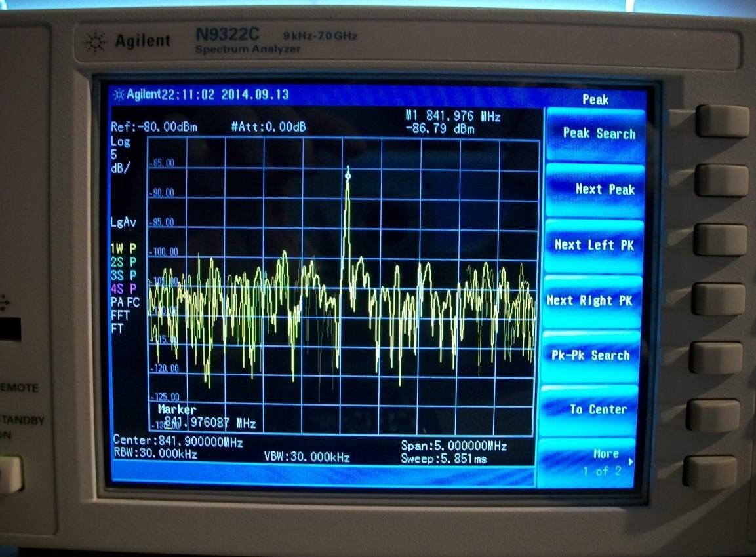Click the cyan 2S P trace indicator

(x=123, y=262)
